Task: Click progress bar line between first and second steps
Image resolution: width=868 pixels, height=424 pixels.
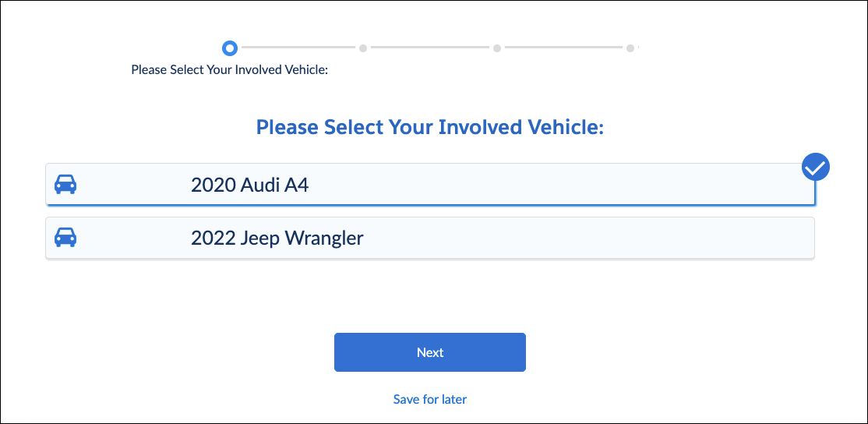Action: (x=298, y=48)
